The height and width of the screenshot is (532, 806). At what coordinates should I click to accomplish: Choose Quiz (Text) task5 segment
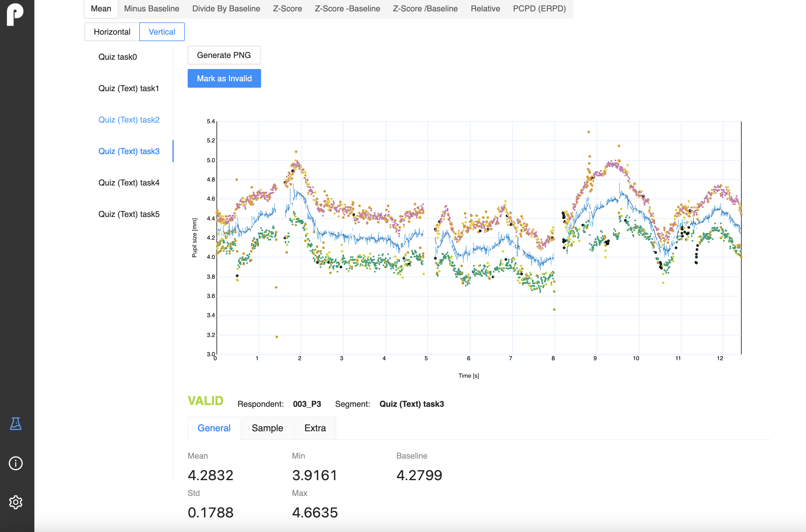[129, 214]
